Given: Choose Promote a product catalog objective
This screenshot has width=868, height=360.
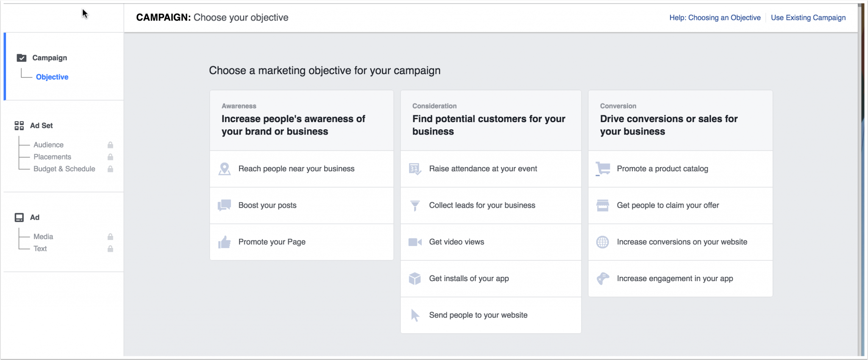Looking at the screenshot, I should (x=680, y=169).
